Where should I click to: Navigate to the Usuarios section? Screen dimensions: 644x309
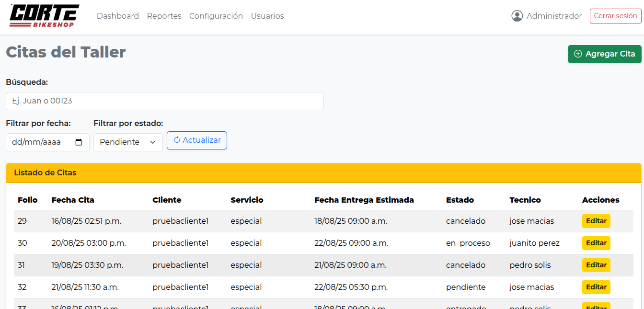pos(267,16)
